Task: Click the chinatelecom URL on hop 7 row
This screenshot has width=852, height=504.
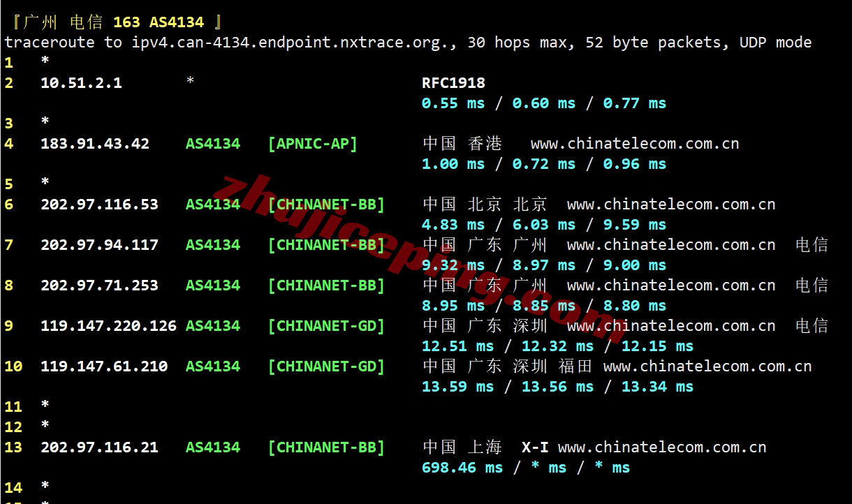Action: (671, 245)
